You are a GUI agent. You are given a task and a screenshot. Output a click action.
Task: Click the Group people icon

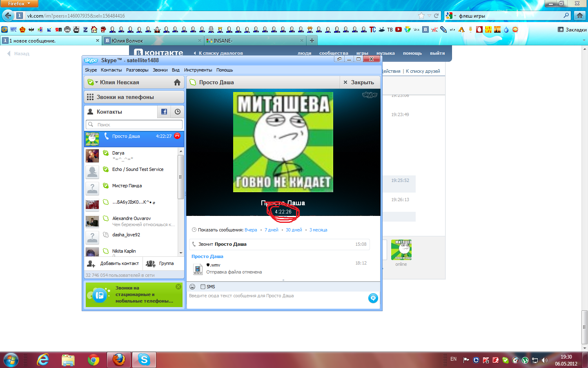tap(151, 264)
